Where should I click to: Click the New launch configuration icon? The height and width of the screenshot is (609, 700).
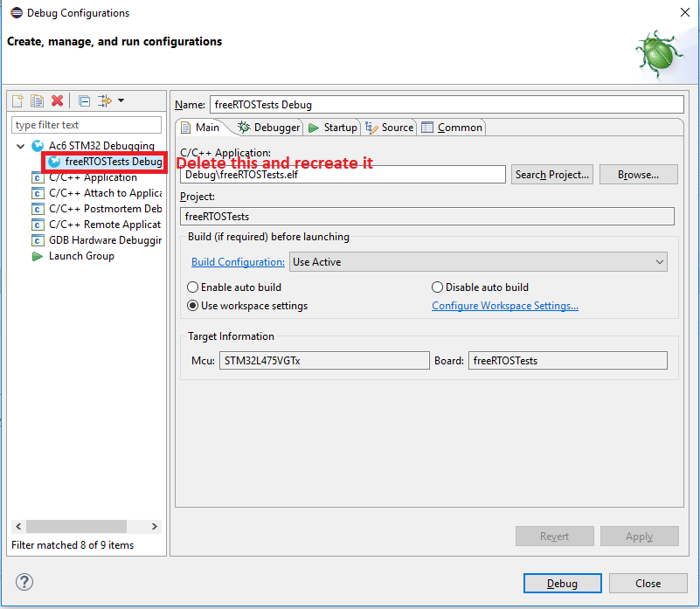coord(17,101)
